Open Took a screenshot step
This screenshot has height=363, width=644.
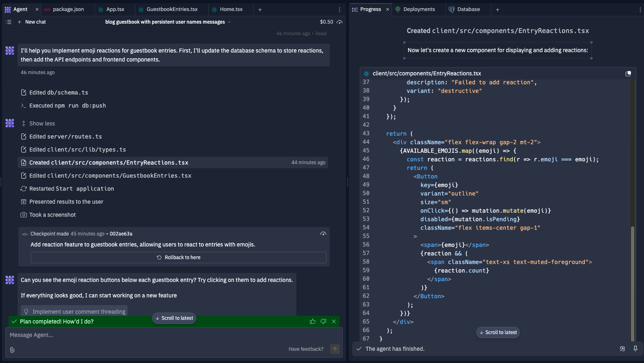click(x=48, y=215)
